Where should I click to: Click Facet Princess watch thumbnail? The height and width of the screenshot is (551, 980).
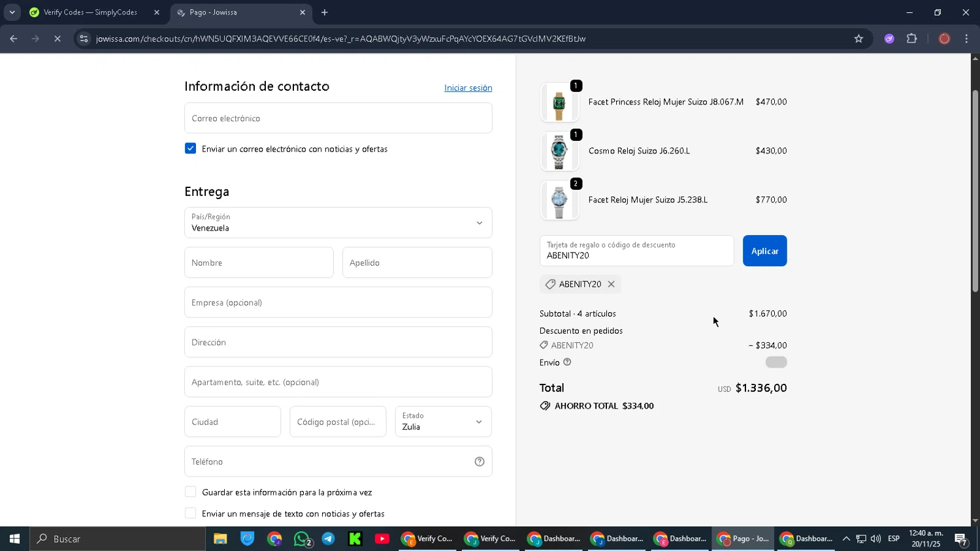(559, 102)
